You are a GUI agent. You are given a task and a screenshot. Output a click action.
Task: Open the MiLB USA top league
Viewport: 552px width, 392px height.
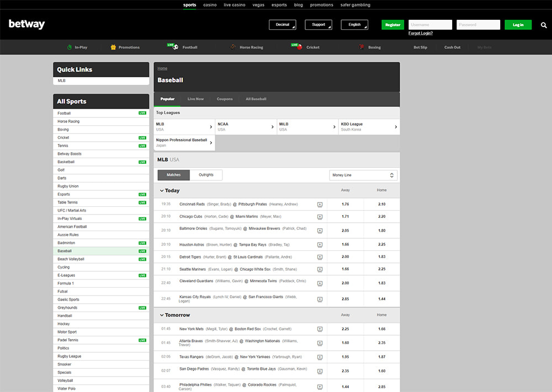pyautogui.click(x=307, y=127)
